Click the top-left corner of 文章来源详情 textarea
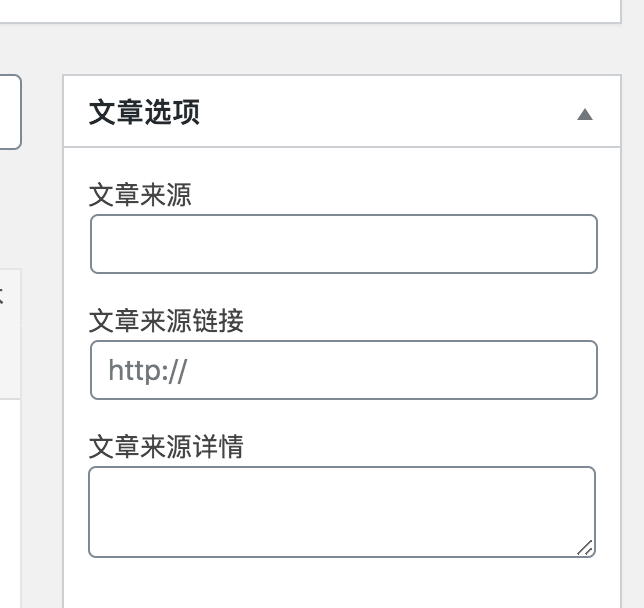The height and width of the screenshot is (608, 644). (x=95, y=473)
